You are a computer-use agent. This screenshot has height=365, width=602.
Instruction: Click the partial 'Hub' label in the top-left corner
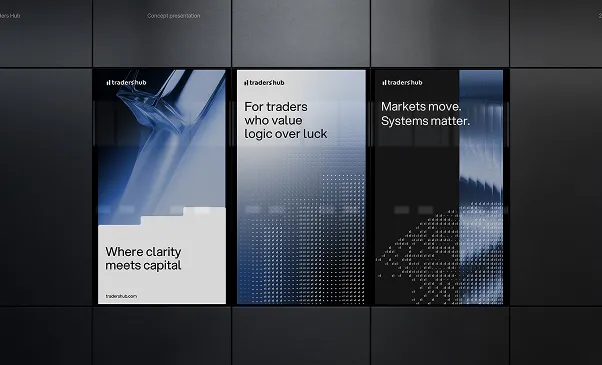10,16
